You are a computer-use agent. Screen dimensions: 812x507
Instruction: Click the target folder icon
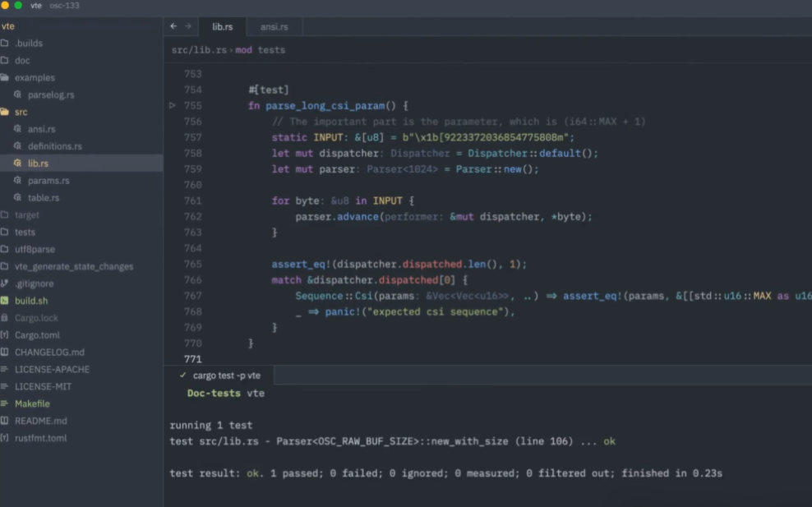[5, 214]
